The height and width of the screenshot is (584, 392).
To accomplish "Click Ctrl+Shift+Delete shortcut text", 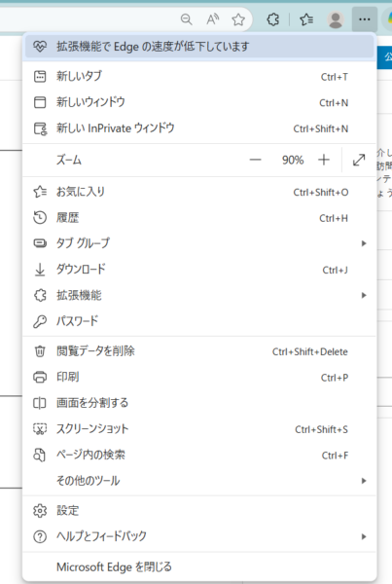I will [x=310, y=351].
